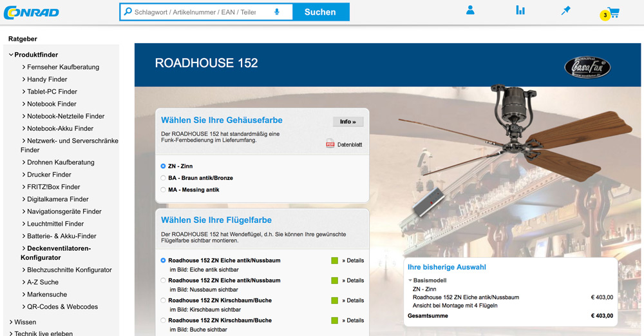Image resolution: width=644 pixels, height=336 pixels.
Task: Open Blechzuschnitte Konfigurator
Action: coord(69,270)
